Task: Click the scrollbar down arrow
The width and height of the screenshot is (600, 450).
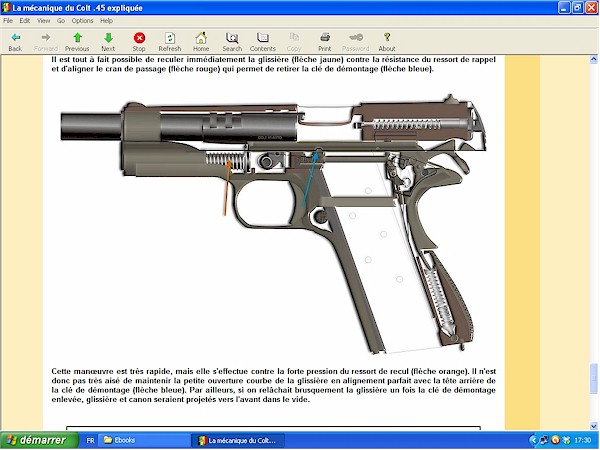Action: pos(593,426)
